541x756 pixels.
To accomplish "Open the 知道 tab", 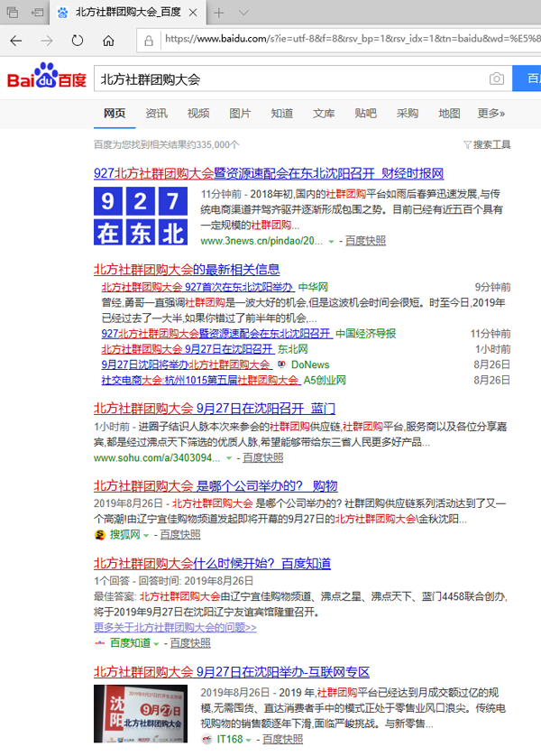I will click(x=282, y=114).
